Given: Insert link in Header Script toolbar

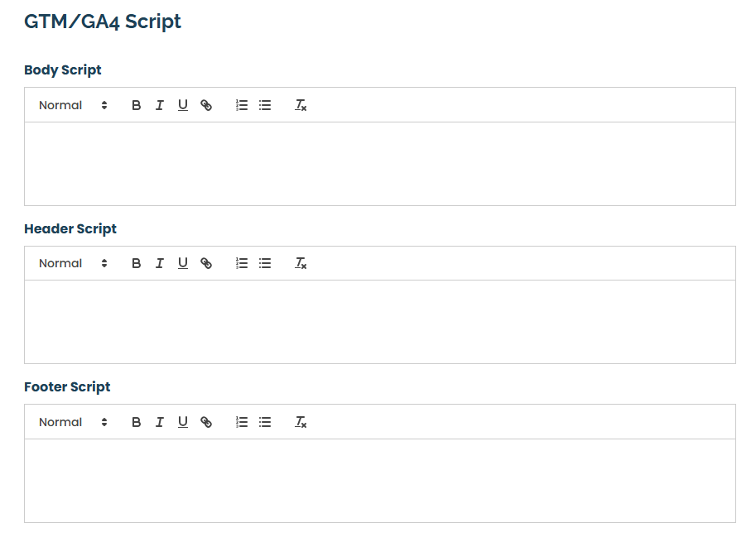Looking at the screenshot, I should coord(206,263).
